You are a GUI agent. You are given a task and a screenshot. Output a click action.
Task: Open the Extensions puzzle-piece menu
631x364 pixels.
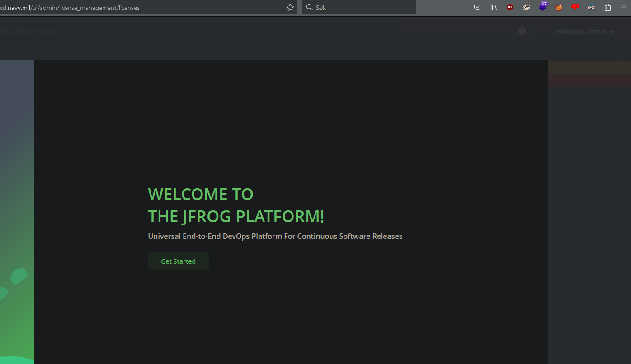point(607,8)
